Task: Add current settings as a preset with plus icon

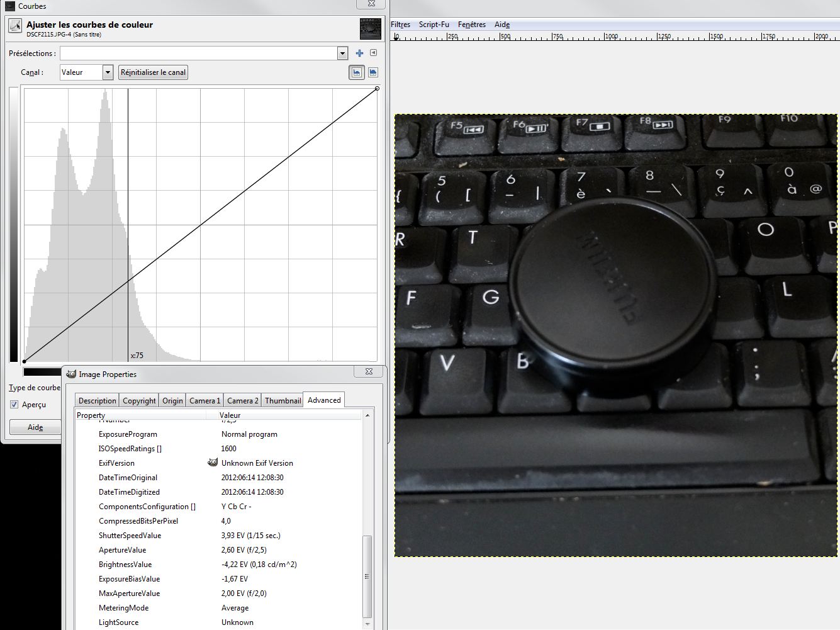Action: (x=359, y=53)
